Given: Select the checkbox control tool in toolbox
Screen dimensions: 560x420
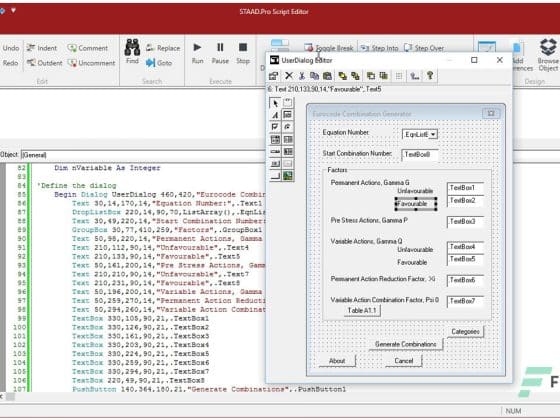Looking at the screenshot, I should 275,127.
